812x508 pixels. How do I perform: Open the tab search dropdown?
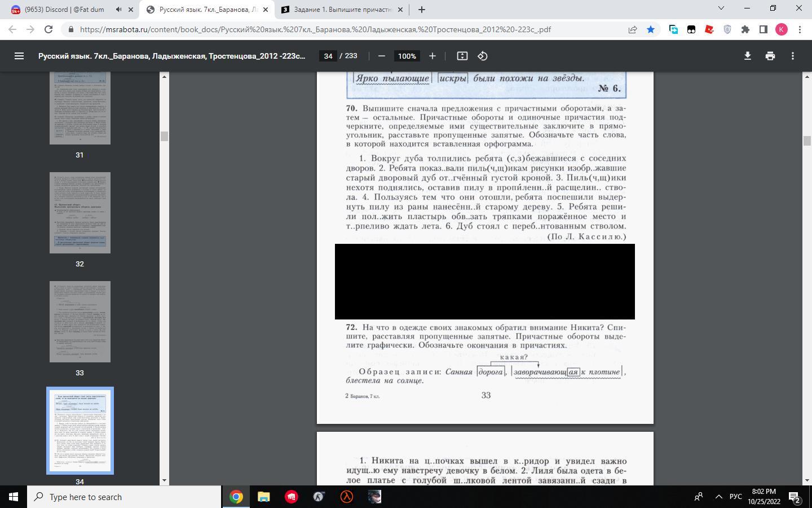coord(721,8)
